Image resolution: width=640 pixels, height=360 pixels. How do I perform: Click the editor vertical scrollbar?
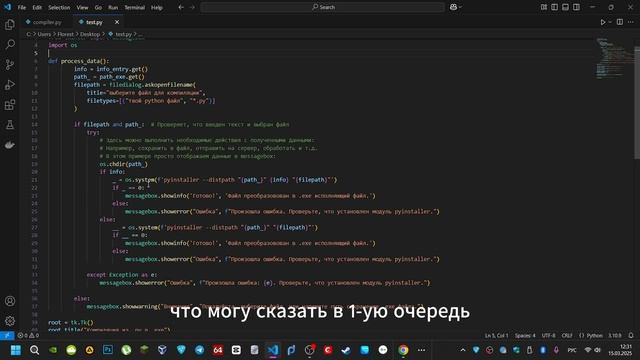coord(637,102)
